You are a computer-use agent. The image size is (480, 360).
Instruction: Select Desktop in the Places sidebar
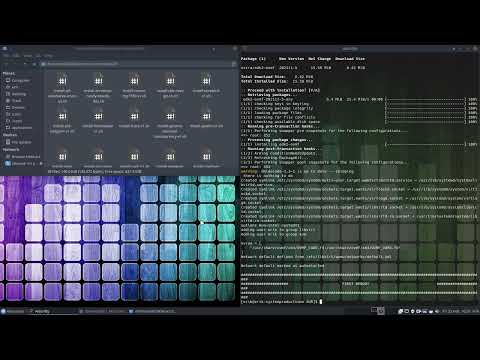(x=15, y=94)
